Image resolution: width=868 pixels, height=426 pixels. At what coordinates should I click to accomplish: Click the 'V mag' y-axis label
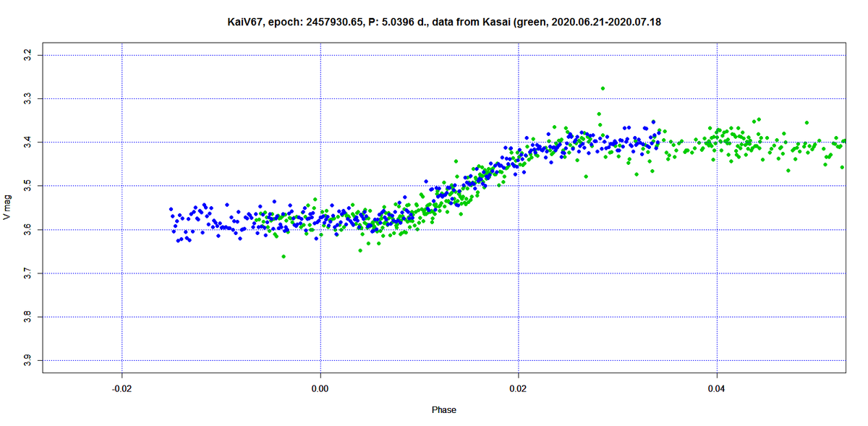(x=7, y=207)
